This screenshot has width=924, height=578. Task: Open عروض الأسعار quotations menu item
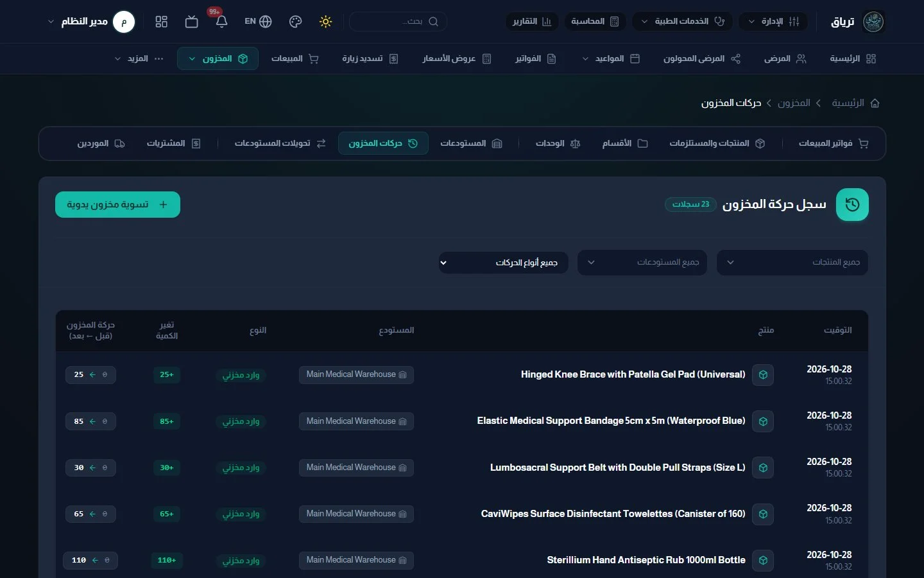tap(457, 58)
